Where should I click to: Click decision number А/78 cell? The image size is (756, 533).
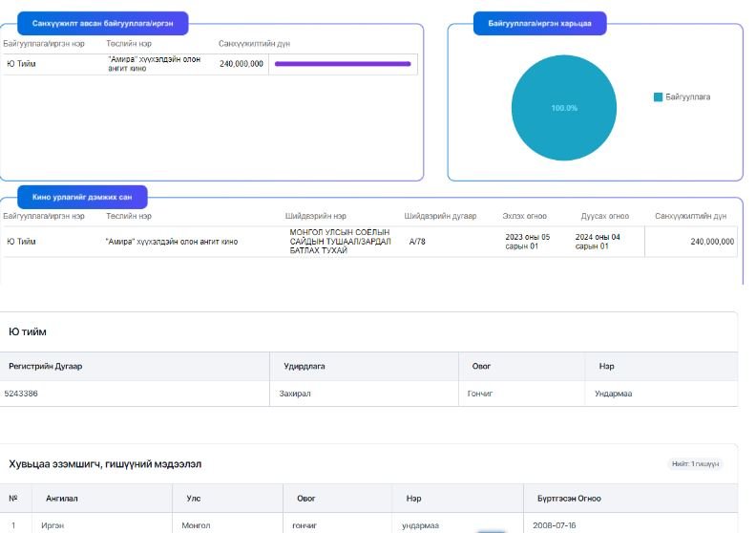click(417, 242)
